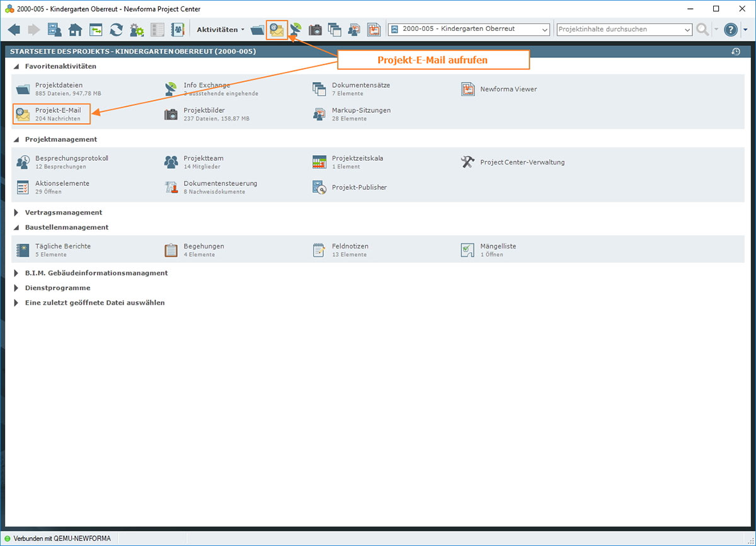Open document sets toolbar icon

334,30
